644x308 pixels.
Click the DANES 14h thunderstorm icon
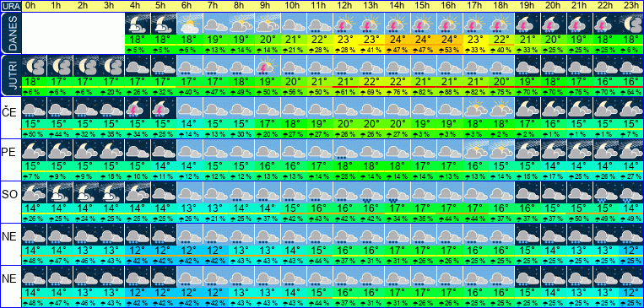[397, 24]
